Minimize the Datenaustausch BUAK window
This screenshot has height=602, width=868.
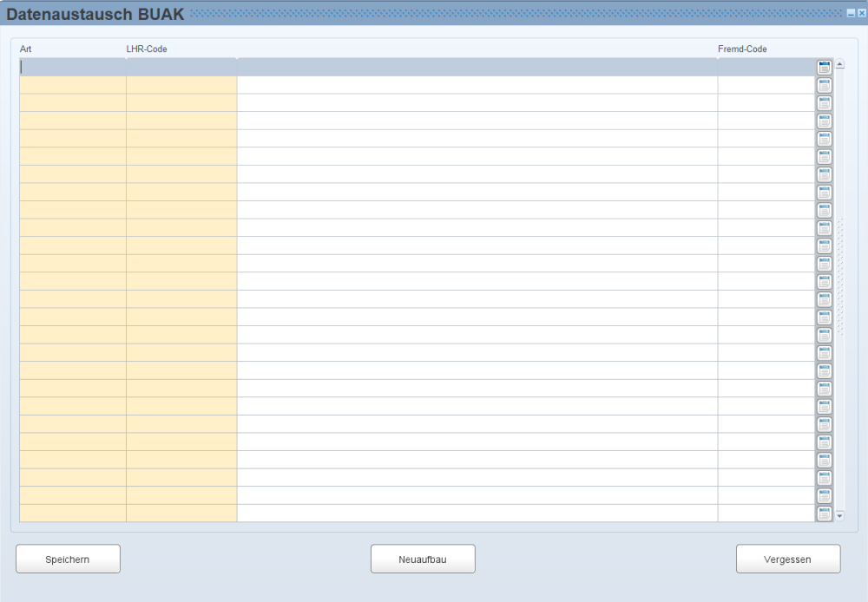coord(851,13)
